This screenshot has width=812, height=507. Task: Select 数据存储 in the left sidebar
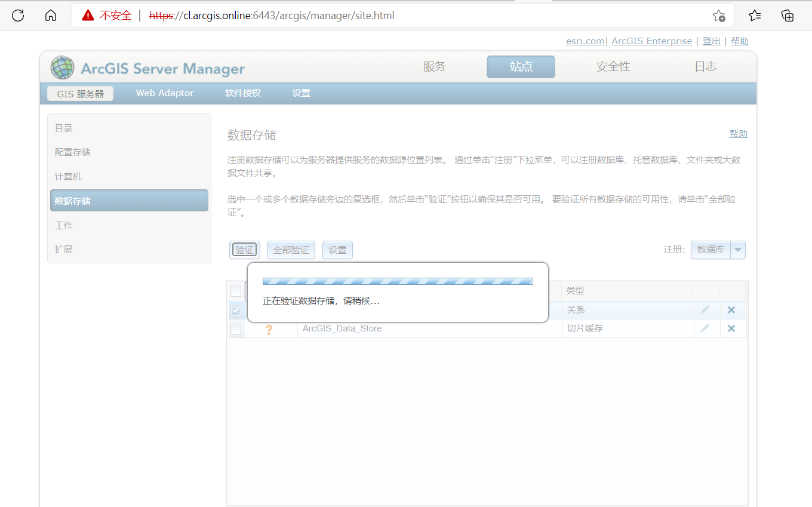tap(129, 200)
